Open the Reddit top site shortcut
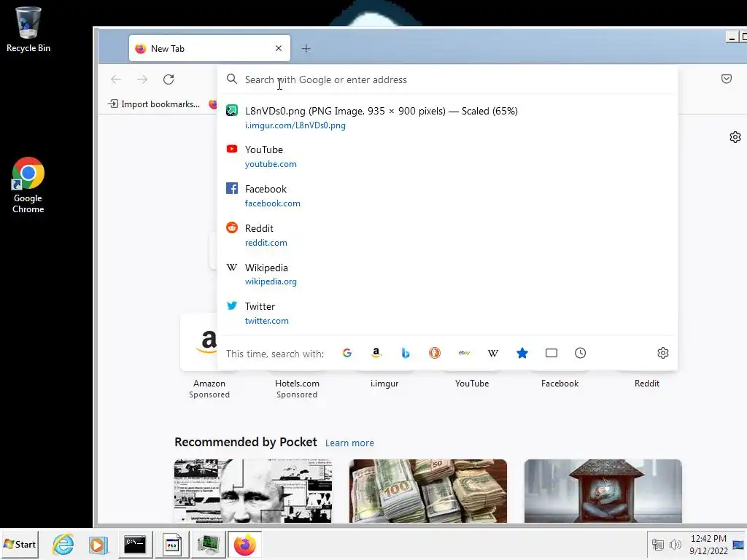The image size is (747, 560). [646, 384]
